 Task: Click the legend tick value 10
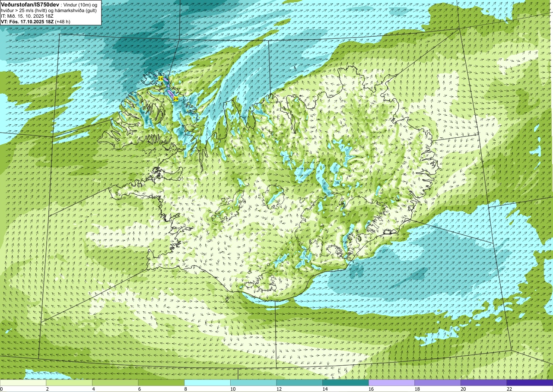(x=232, y=389)
